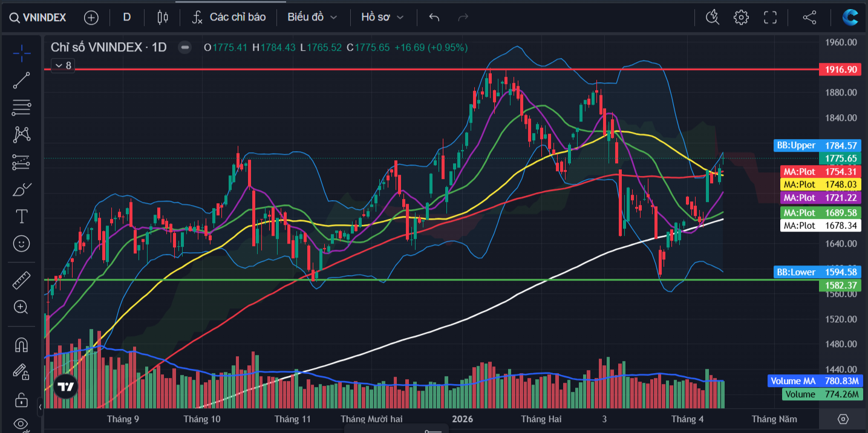Open the Hồ sơ dropdown

tap(382, 18)
